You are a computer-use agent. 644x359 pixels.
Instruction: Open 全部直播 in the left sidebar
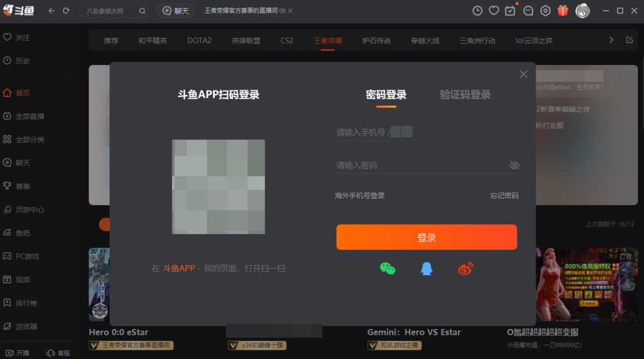click(30, 116)
